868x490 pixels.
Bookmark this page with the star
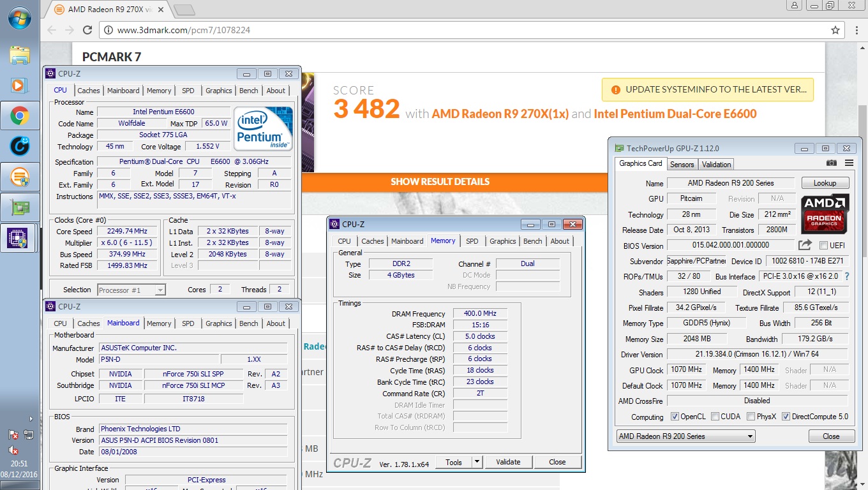(x=835, y=30)
